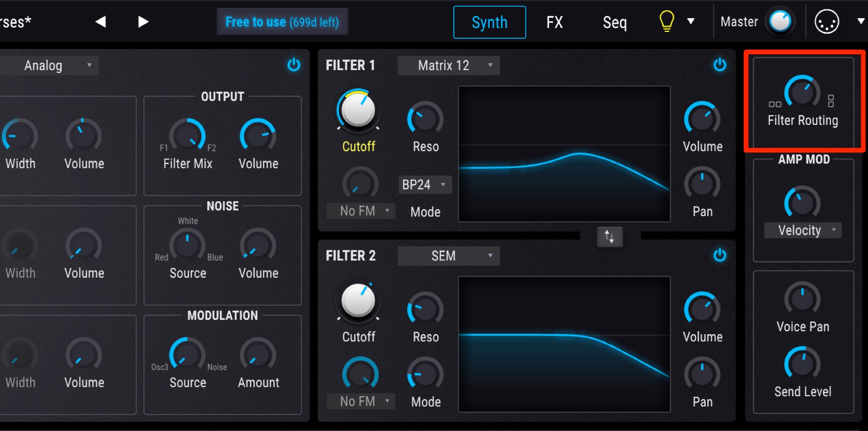Click the Filter 2 Cutoff knob

point(358,301)
